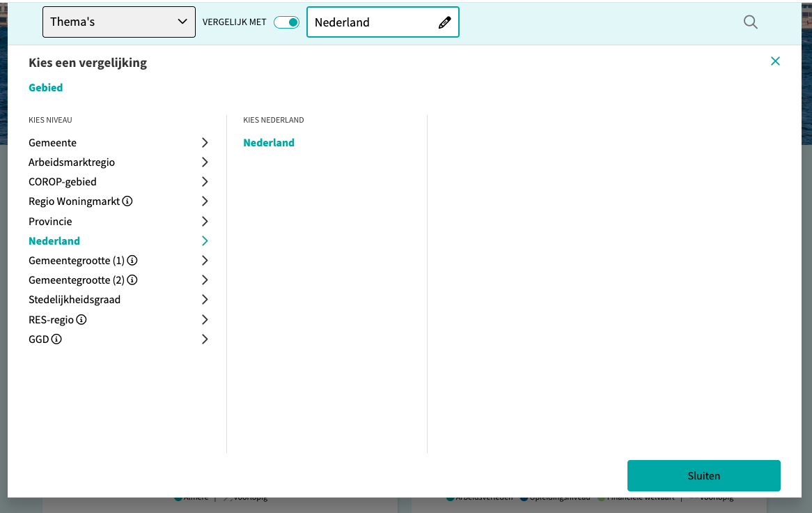
Task: Click the pencil edit icon beside Nederland
Action: pos(444,22)
